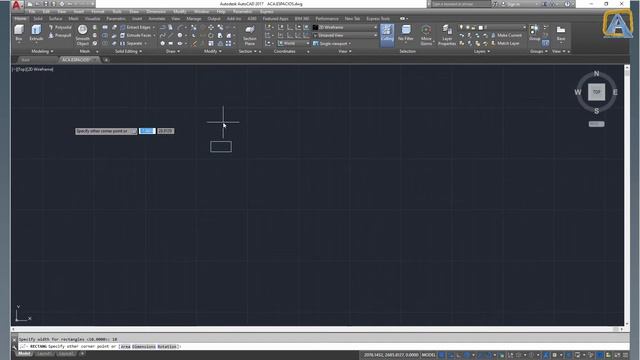Open the Home ribbon tab
Image resolution: width=640 pixels, height=360 pixels.
coord(20,19)
